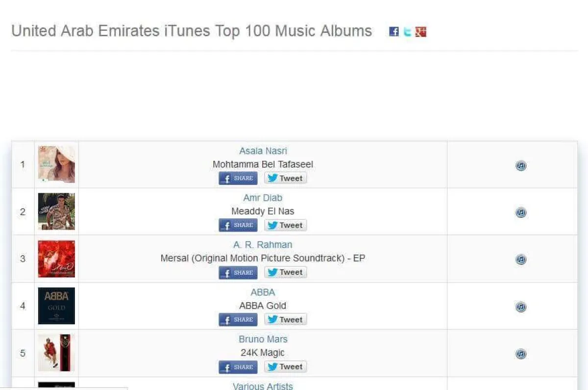Click the 24K Magic album cover thumbnail
Viewport: 588px width, 390px height.
[x=56, y=353]
